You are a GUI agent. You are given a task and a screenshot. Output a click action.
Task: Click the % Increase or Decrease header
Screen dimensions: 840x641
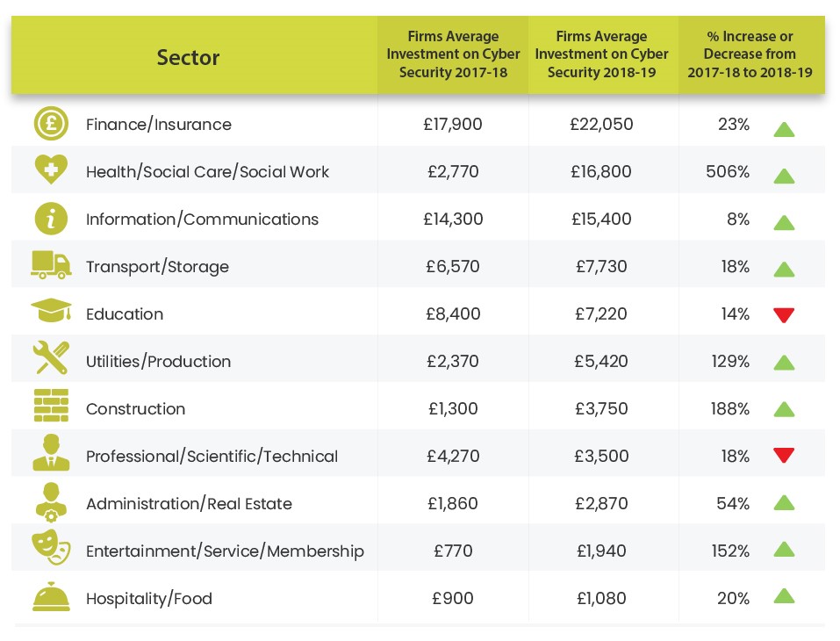tap(750, 54)
